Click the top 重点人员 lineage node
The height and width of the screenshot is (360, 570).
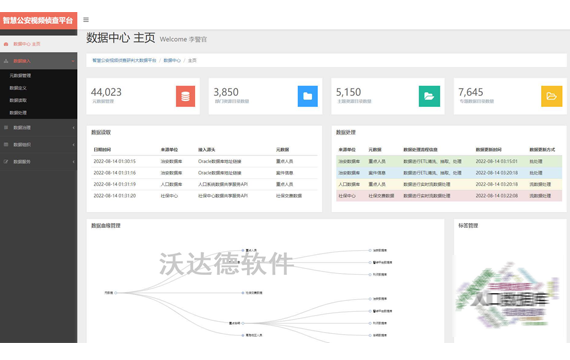[243, 250]
